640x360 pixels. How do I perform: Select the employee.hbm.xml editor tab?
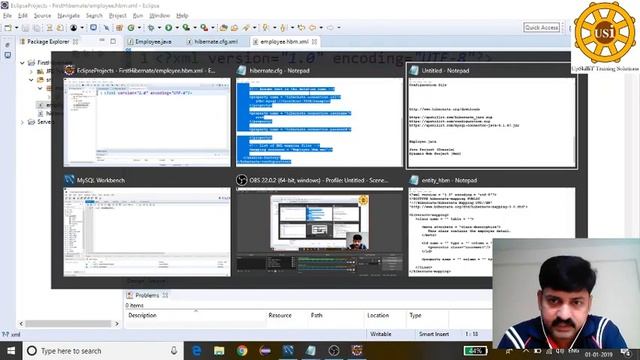pos(284,42)
